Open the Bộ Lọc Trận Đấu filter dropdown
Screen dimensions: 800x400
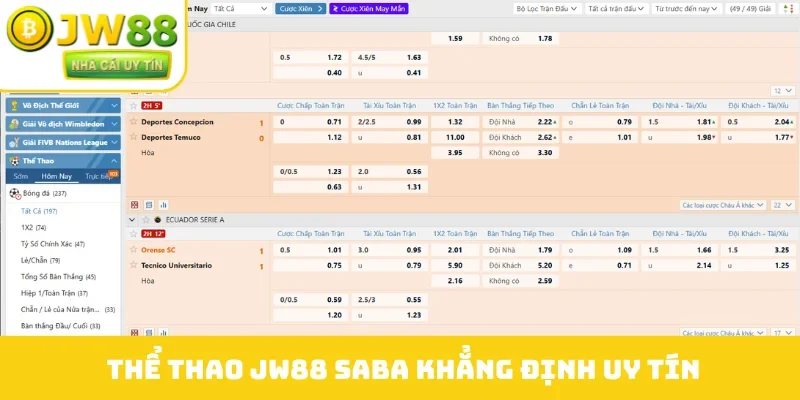pyautogui.click(x=547, y=9)
